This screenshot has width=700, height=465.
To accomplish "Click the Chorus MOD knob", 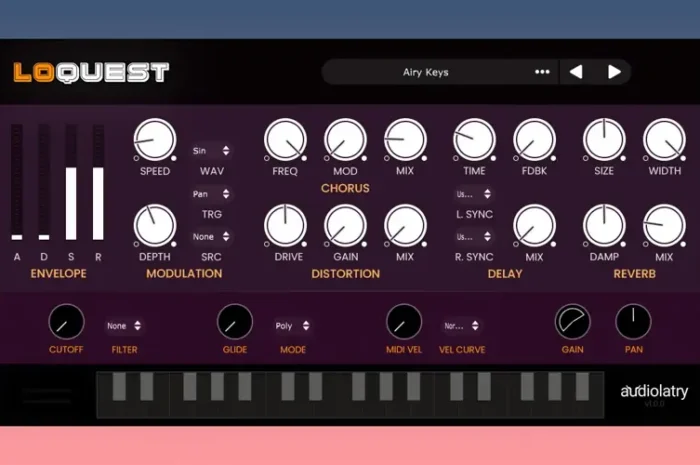I will coord(345,140).
